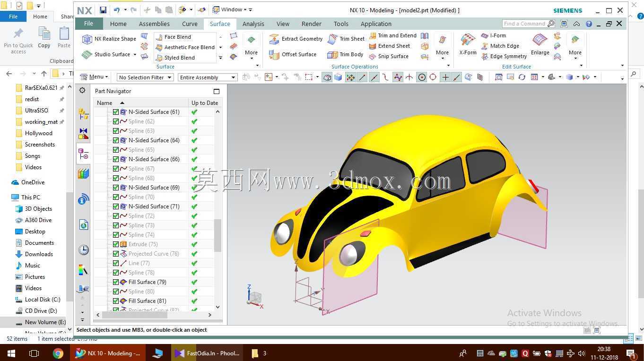Open the Reuse Library sidebar tab
Viewport: 644px width, 361px height.
pyautogui.click(x=83, y=174)
